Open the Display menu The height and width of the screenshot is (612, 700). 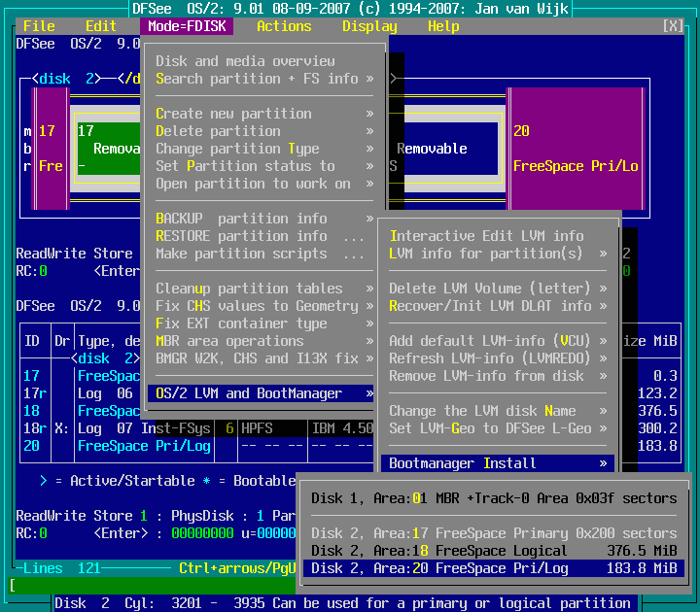(369, 26)
